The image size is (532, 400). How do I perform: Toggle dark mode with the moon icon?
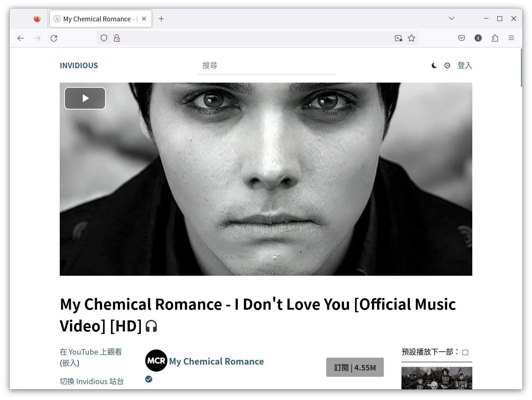434,66
